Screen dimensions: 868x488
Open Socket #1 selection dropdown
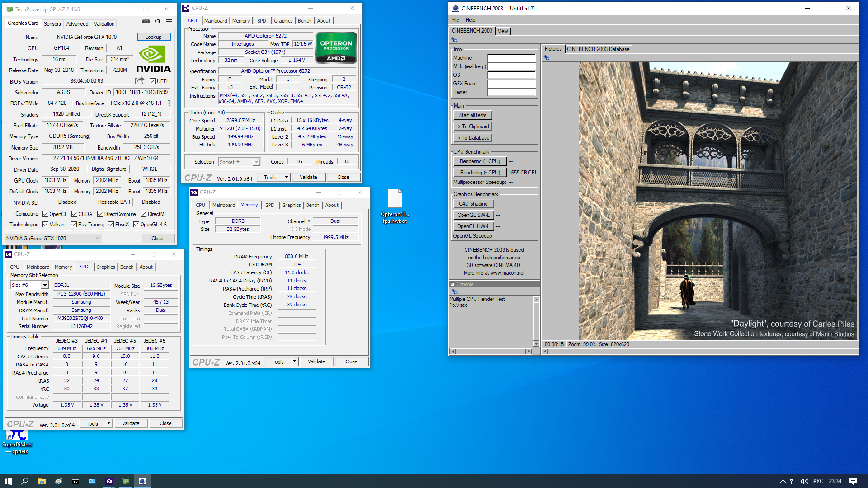point(239,162)
